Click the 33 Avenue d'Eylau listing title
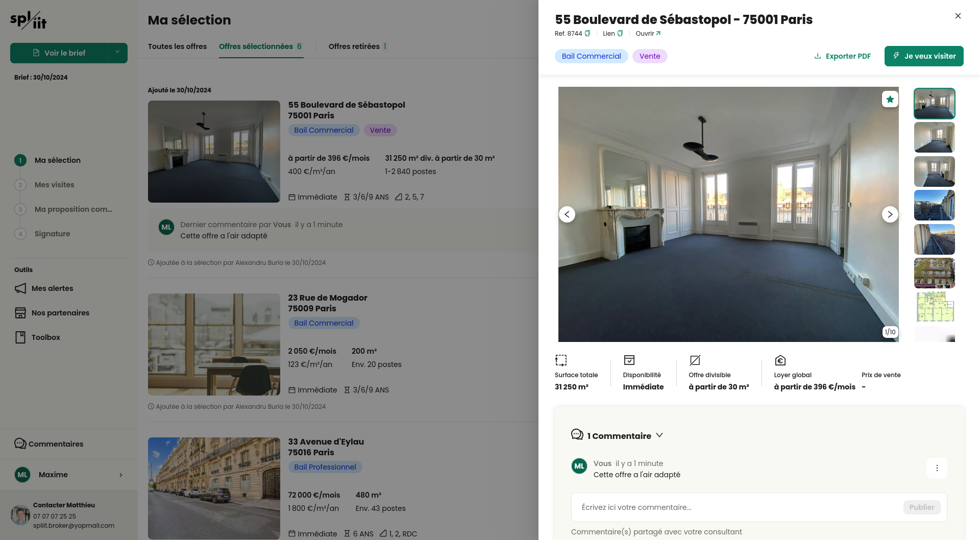Image resolution: width=980 pixels, height=540 pixels. click(326, 447)
